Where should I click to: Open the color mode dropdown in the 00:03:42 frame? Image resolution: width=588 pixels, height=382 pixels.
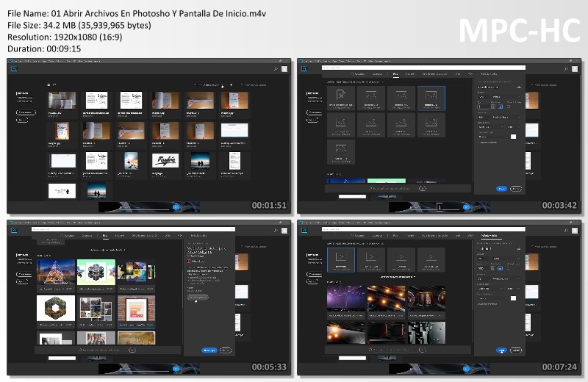[x=492, y=126]
